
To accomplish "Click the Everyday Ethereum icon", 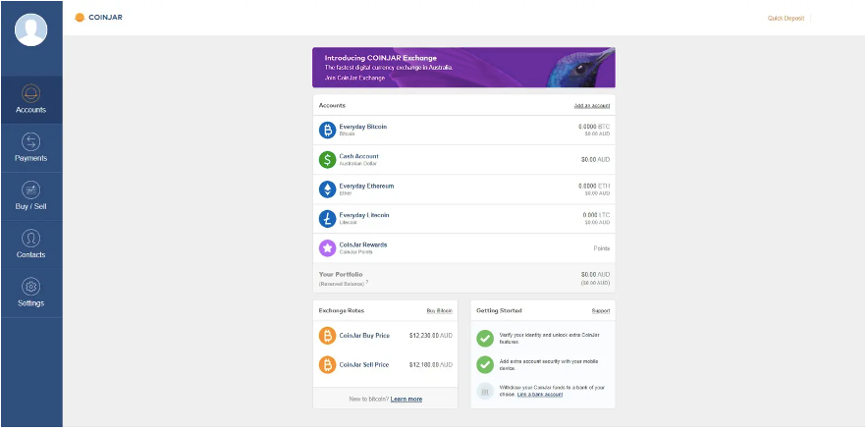I will click(327, 189).
